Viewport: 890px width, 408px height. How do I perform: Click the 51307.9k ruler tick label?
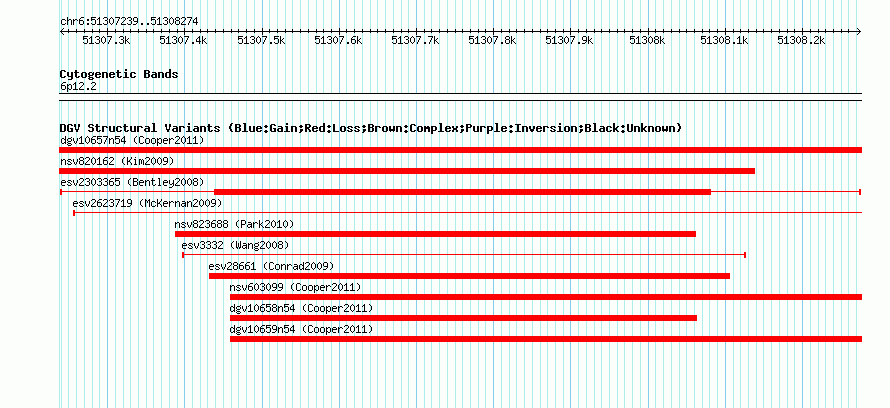point(569,40)
